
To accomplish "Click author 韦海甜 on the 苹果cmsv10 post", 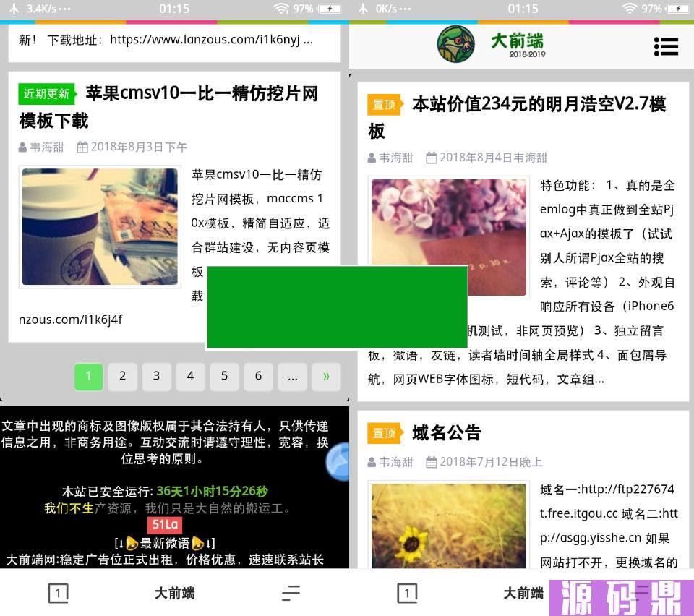I will (x=46, y=147).
